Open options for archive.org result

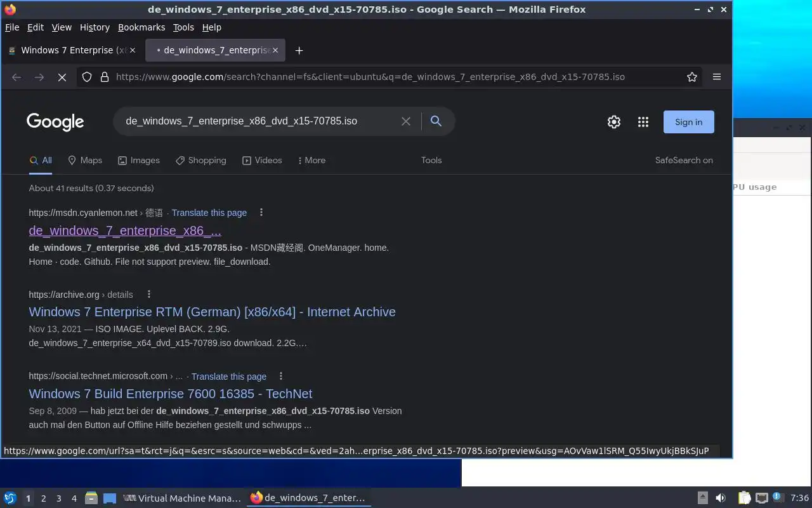tap(149, 295)
